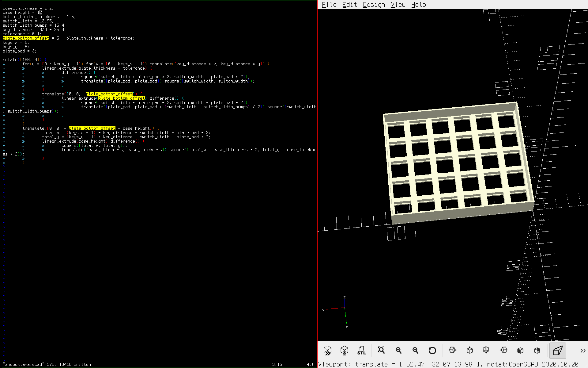The image size is (588, 368).
Task: Switch to the left side view
Action: pyautogui.click(x=503, y=350)
